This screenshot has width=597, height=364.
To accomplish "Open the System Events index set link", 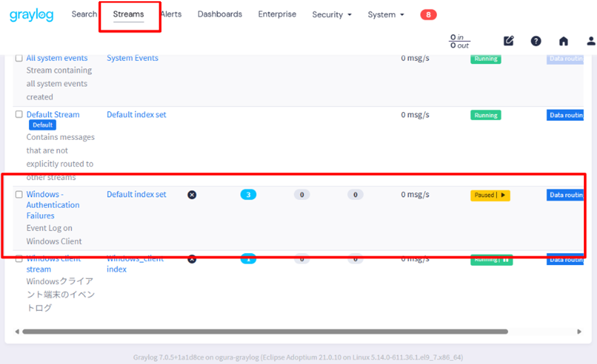I will pos(132,58).
